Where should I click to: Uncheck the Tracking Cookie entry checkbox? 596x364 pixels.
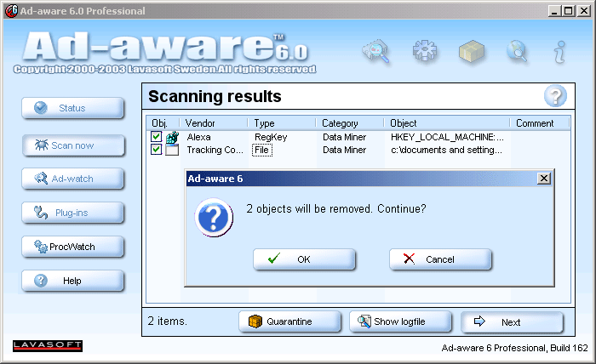156,150
